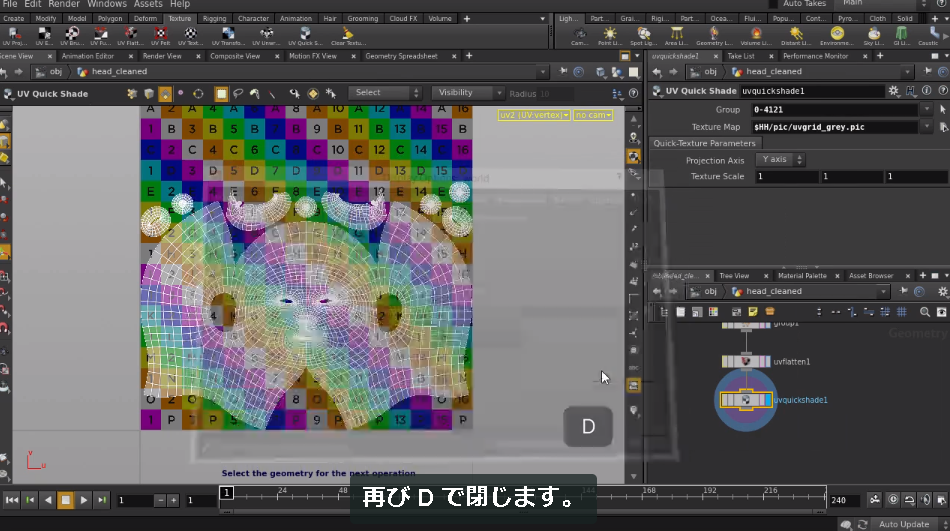Open the uv2 (UV:vertex) viewport menu

[x=534, y=115]
